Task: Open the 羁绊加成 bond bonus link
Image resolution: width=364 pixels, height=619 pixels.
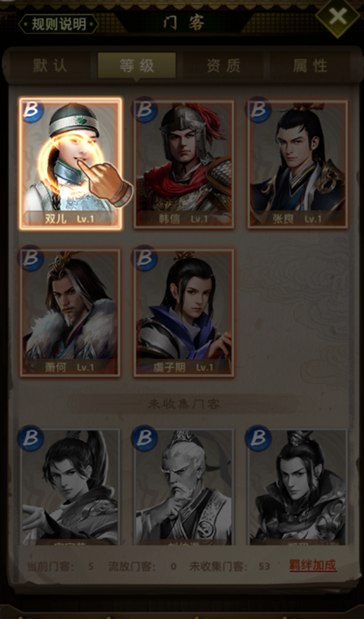Action: pyautogui.click(x=313, y=566)
